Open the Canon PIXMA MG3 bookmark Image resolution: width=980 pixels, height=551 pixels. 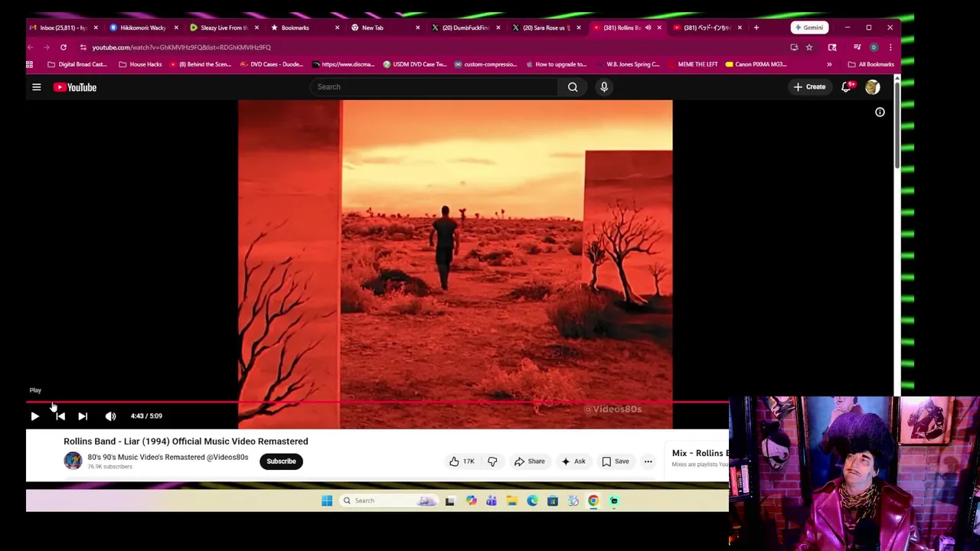(x=756, y=64)
